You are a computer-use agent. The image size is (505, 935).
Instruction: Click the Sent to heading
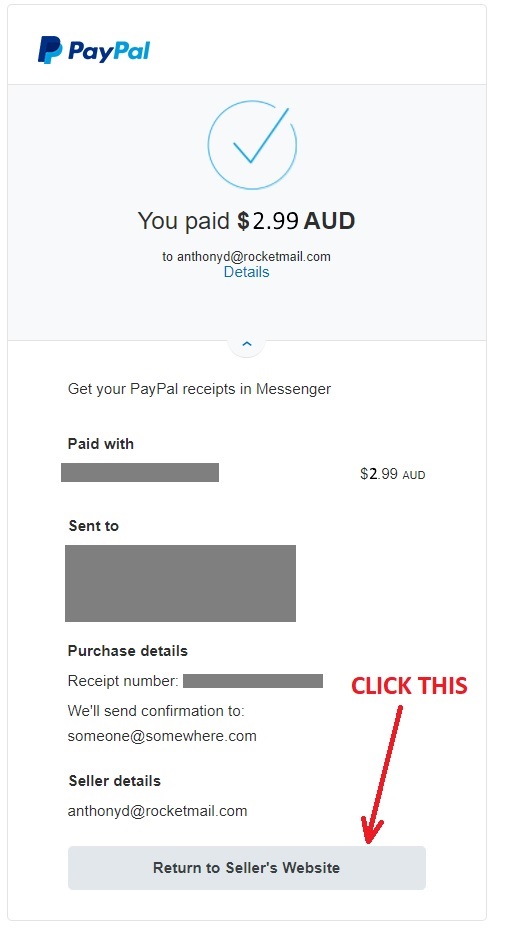click(x=94, y=526)
